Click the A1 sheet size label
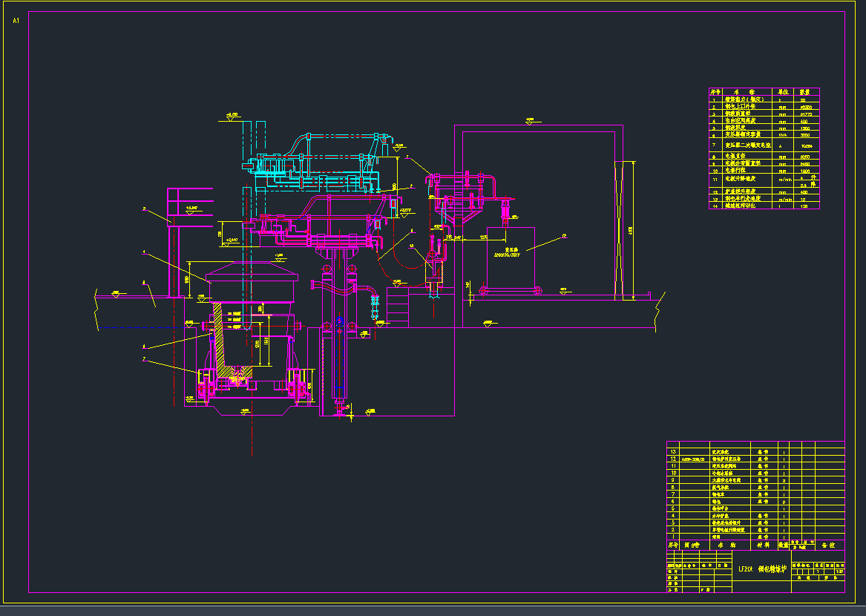This screenshot has width=866, height=616. pos(16,21)
